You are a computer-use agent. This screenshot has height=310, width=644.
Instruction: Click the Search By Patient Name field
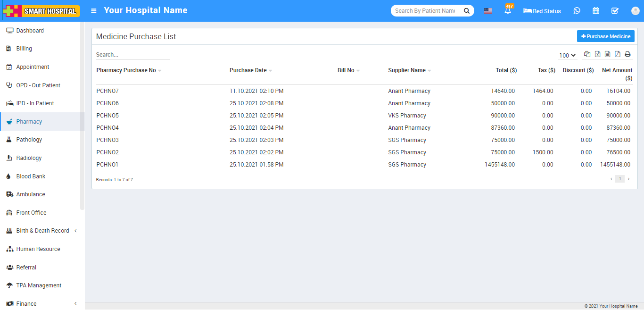coord(425,10)
